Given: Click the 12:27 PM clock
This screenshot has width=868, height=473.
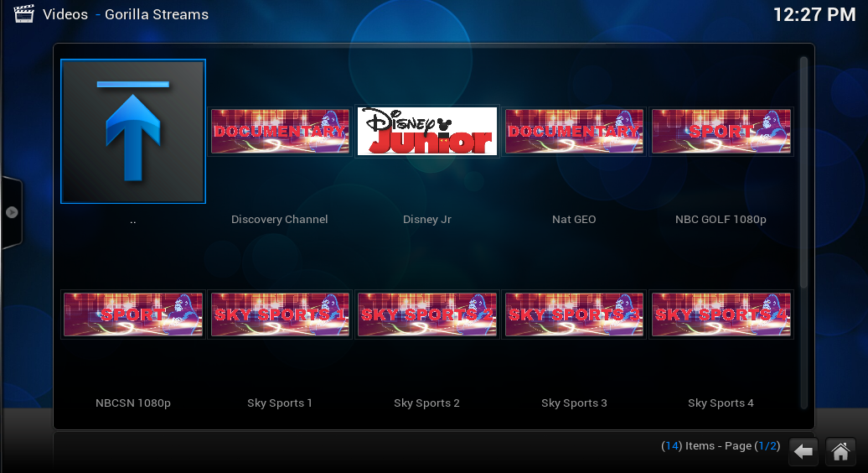Looking at the screenshot, I should pos(814,14).
